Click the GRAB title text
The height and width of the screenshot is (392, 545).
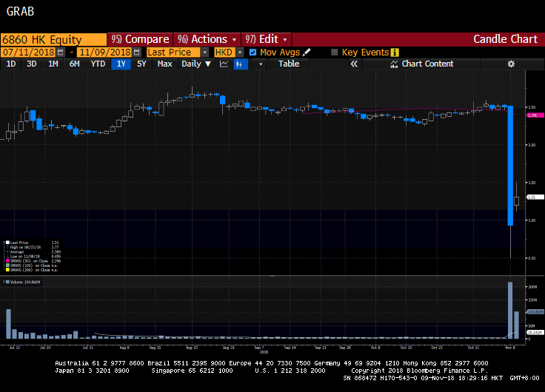20,11
